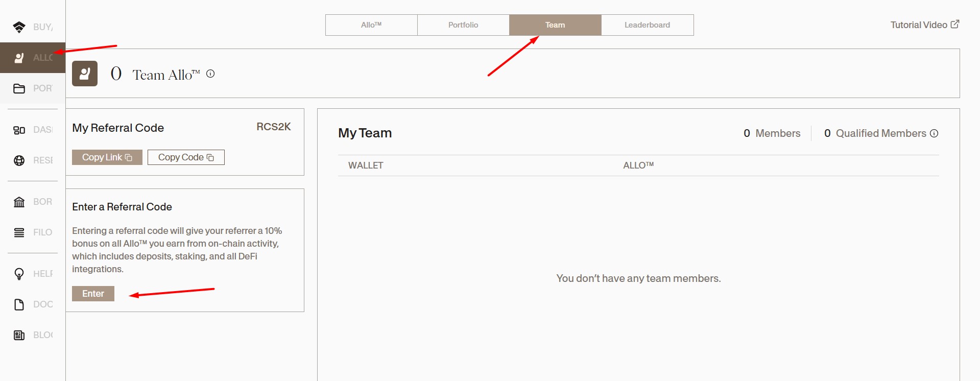Viewport: 980px width, 381px height.
Task: Open Docs via the document icon
Action: coord(19,304)
